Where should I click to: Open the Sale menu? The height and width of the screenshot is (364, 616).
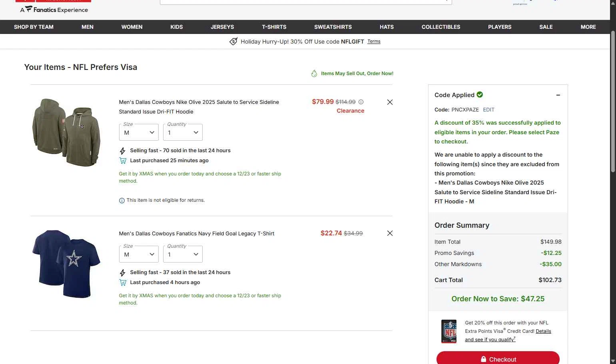[546, 27]
